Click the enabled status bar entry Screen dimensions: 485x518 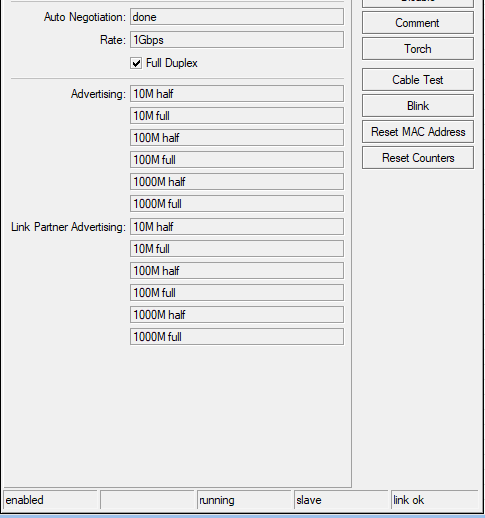coord(50,500)
